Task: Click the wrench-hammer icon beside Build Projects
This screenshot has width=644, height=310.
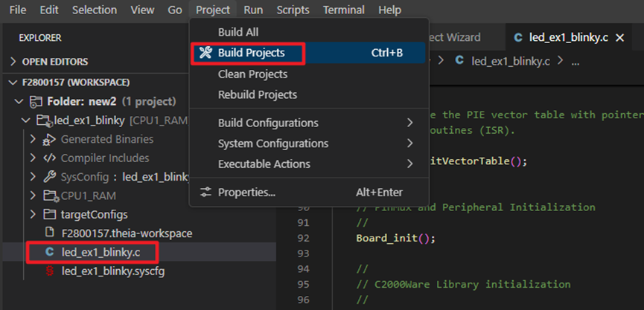Action: (205, 53)
